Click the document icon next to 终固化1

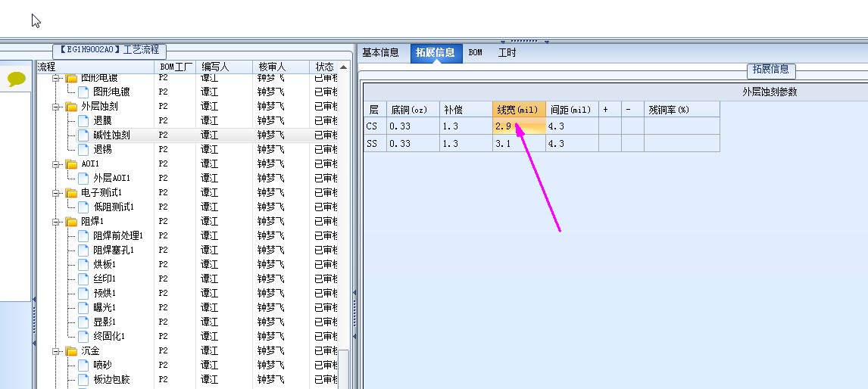(83, 337)
